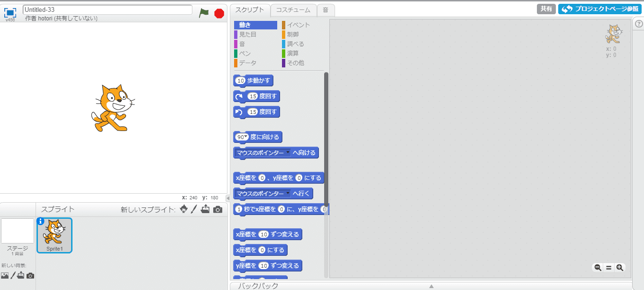
Task: Click the 新しい背景 label
Action: [x=13, y=265]
